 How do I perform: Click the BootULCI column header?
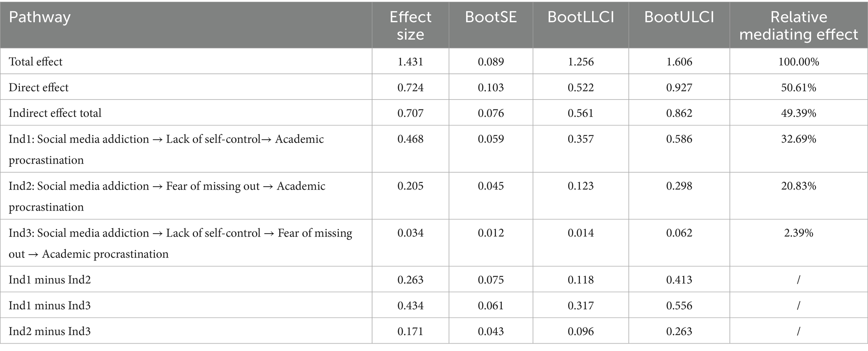679,17
